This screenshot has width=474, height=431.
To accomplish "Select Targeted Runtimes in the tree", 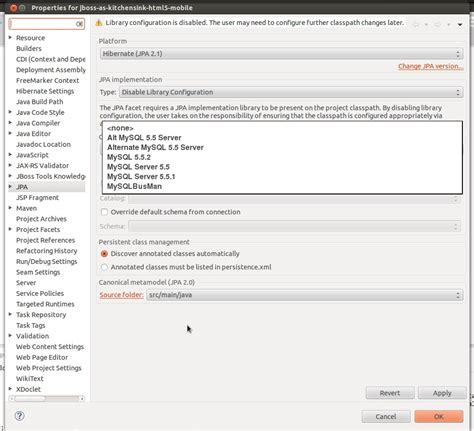I will pyautogui.click(x=45, y=304).
